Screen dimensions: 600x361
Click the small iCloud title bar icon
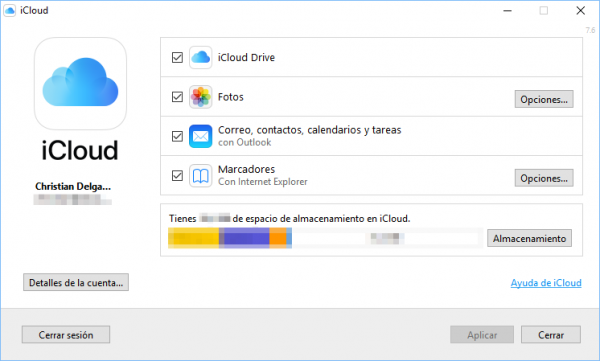tap(10, 10)
